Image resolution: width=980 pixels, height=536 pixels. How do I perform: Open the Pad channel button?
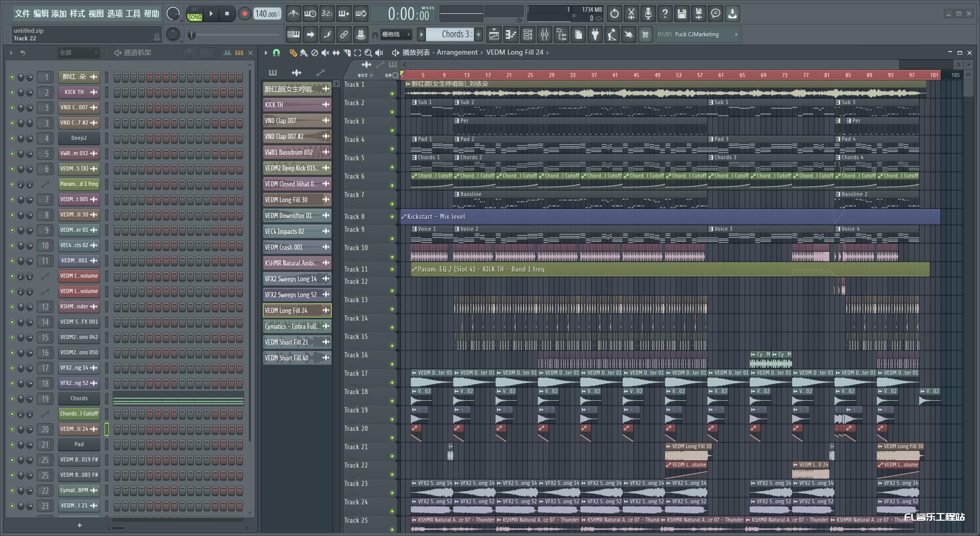pyautogui.click(x=79, y=445)
